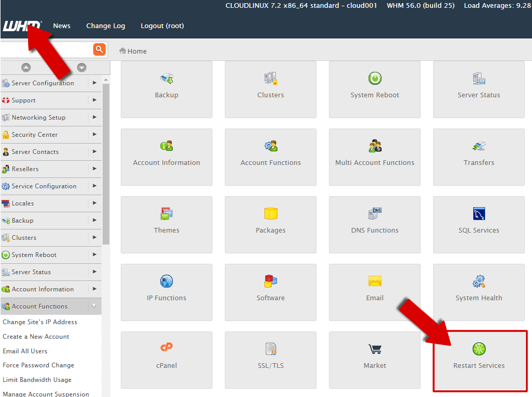The width and height of the screenshot is (532, 397).
Task: Open Manage Account Suspension link
Action: click(46, 394)
